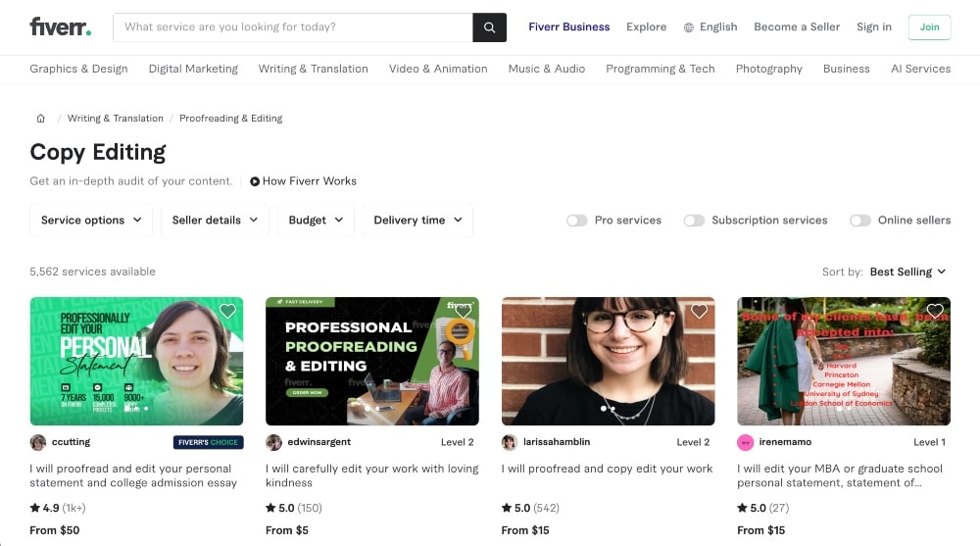Open Writing & Translation category menu
Image resolution: width=980 pixels, height=546 pixels.
coord(314,69)
